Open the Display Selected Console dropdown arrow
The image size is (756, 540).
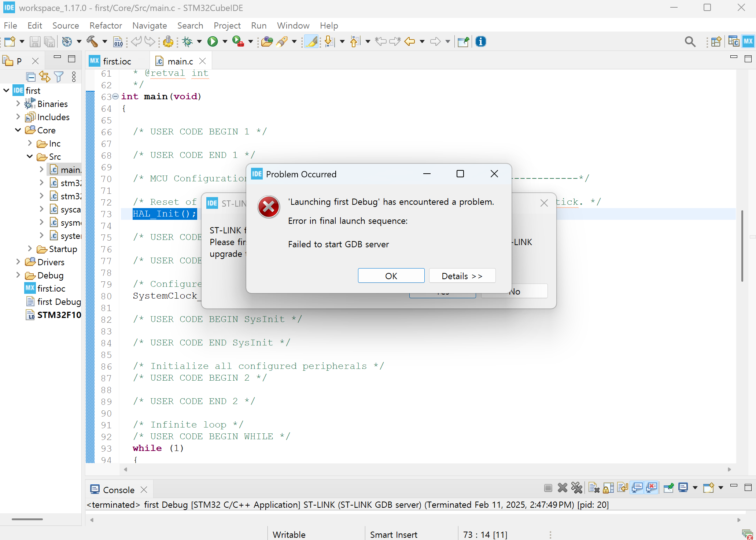tap(695, 488)
